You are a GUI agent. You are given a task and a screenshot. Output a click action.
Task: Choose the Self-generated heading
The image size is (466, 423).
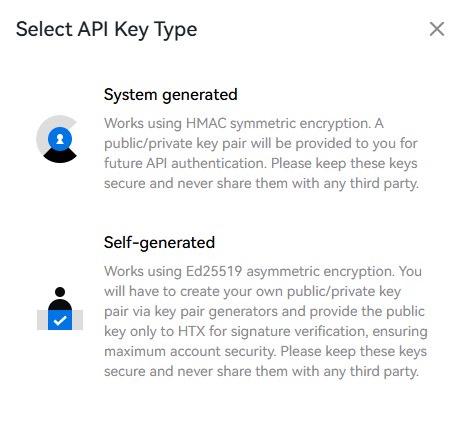[x=159, y=243]
